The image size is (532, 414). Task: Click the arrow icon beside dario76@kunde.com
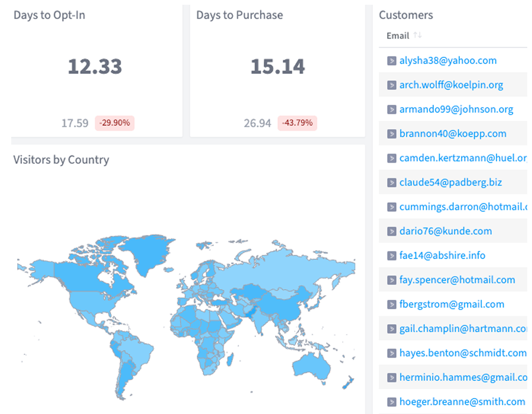tap(391, 231)
